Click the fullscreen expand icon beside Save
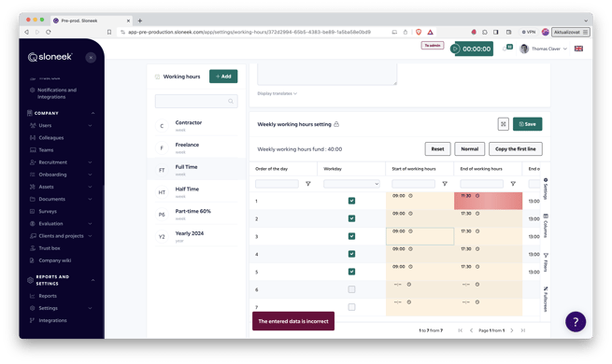The height and width of the screenshot is (364, 612). click(503, 124)
